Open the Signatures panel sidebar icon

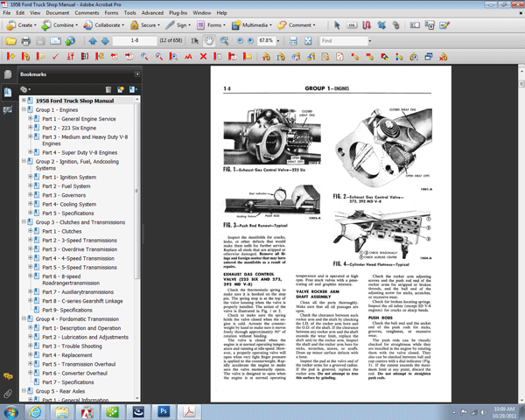8,110
